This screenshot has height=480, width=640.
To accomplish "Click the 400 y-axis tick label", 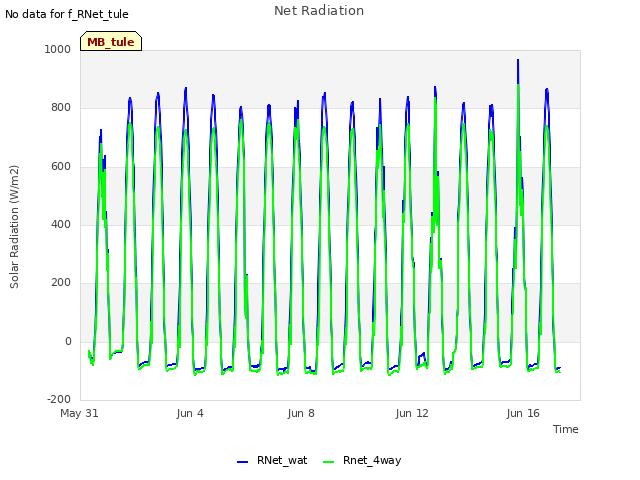I will point(61,224).
